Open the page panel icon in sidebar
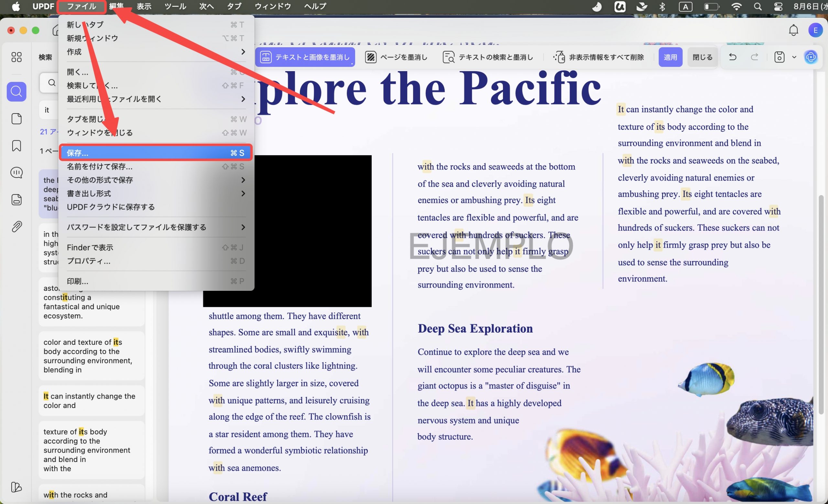The width and height of the screenshot is (828, 504). click(16, 119)
